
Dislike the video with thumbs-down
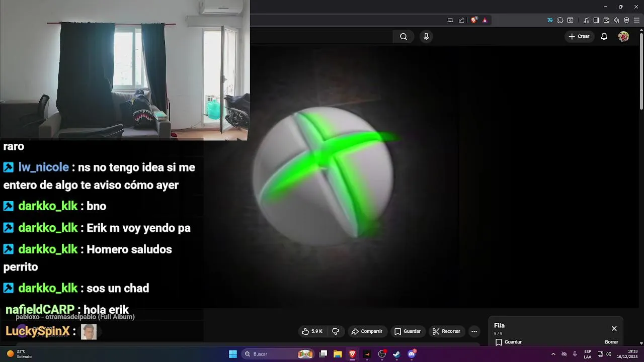336,331
